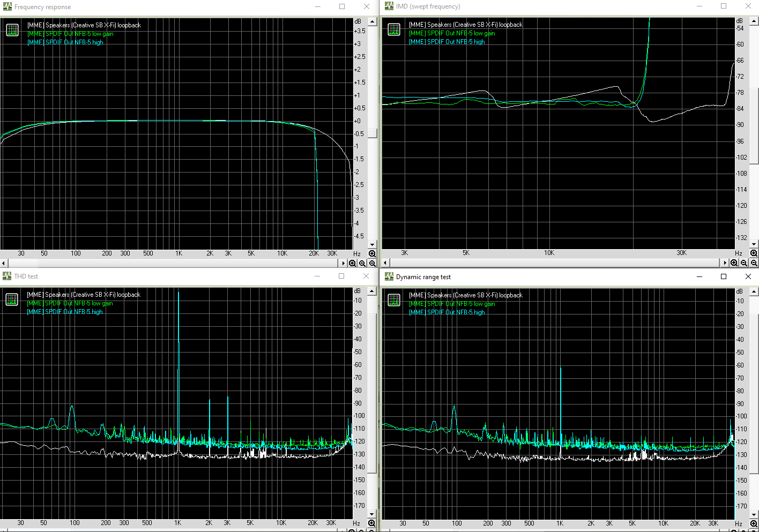Click left arrow of Frequency response horizontal scrollbar

tap(4, 263)
